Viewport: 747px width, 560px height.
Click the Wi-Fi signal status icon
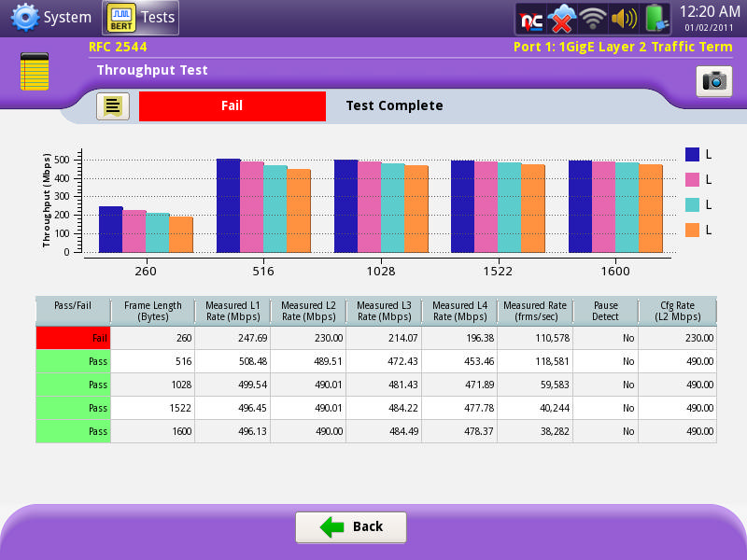[x=592, y=18]
